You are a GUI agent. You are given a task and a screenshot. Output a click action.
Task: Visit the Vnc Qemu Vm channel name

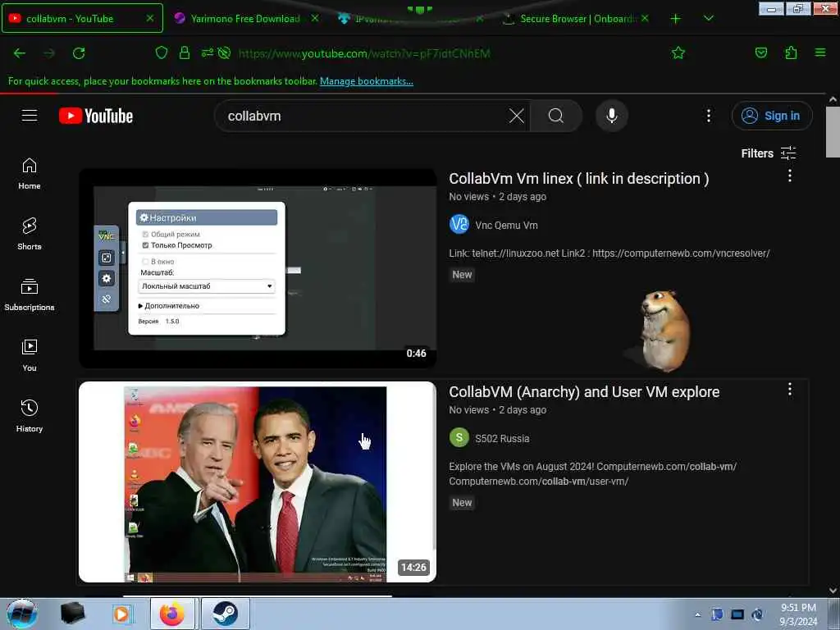[x=506, y=226]
